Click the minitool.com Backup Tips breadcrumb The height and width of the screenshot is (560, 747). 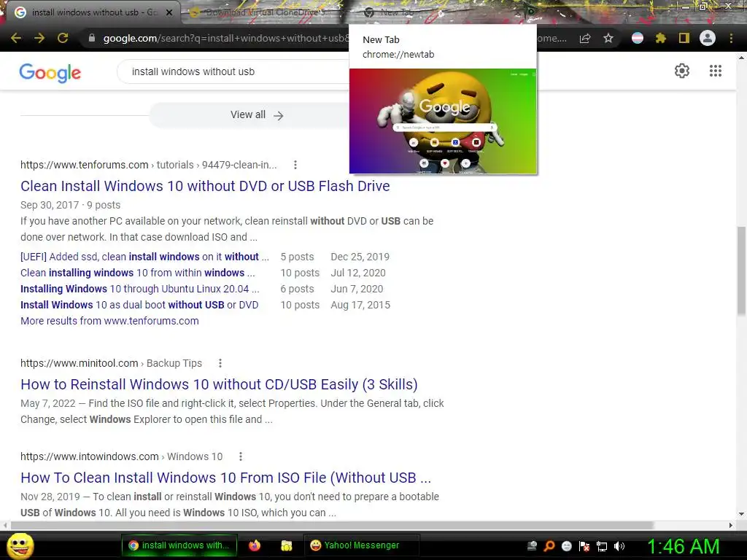(111, 363)
